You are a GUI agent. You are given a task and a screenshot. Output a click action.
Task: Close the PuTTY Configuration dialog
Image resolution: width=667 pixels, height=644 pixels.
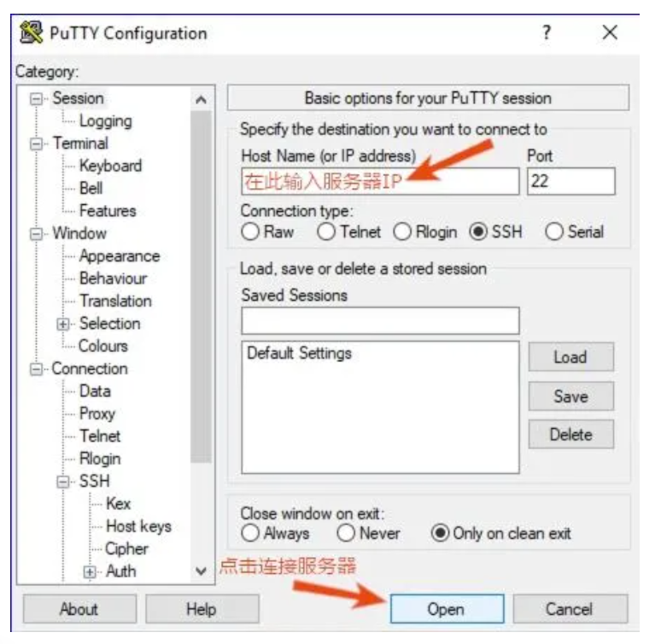coord(610,32)
